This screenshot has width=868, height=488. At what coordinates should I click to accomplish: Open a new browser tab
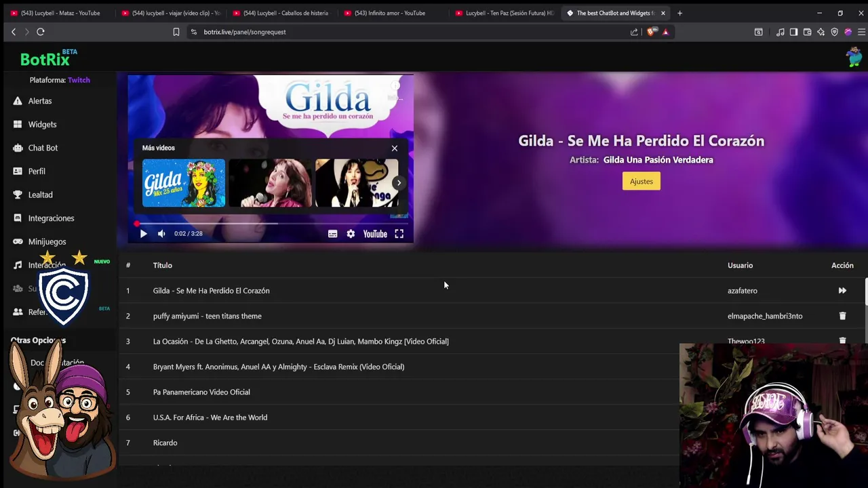click(679, 13)
